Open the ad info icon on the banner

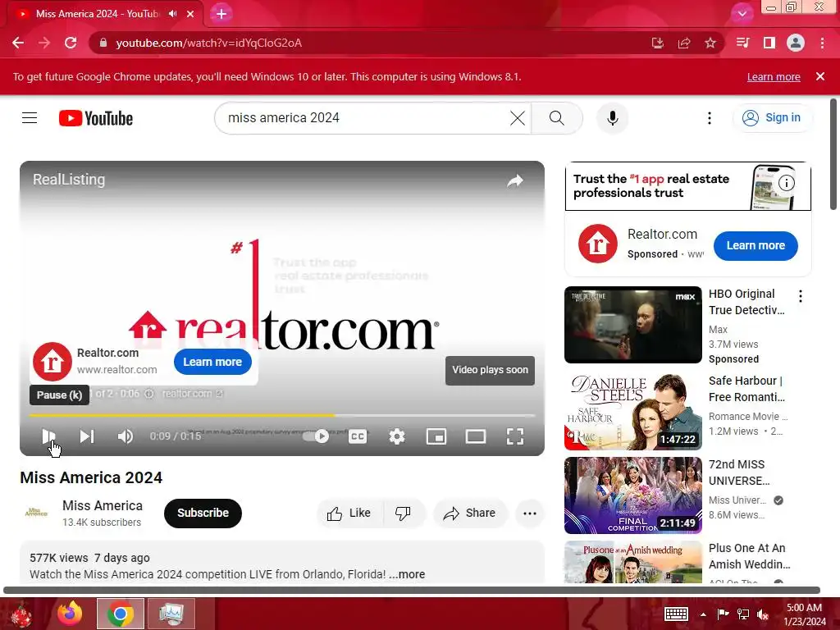(786, 183)
